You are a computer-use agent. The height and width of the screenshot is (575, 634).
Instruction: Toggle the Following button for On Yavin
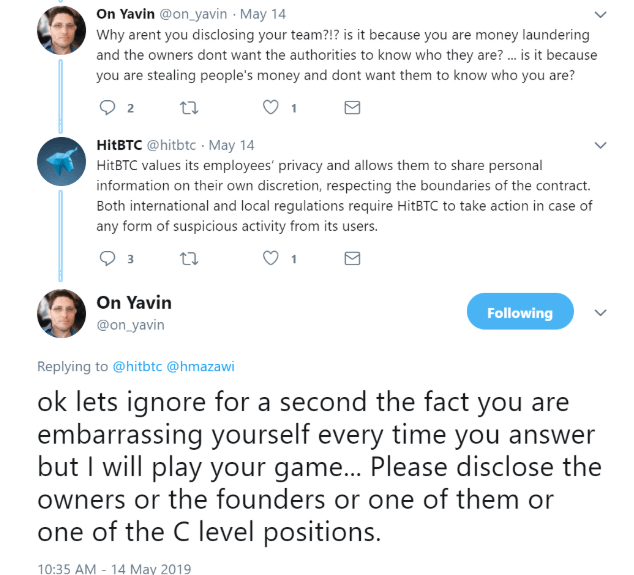coord(520,311)
